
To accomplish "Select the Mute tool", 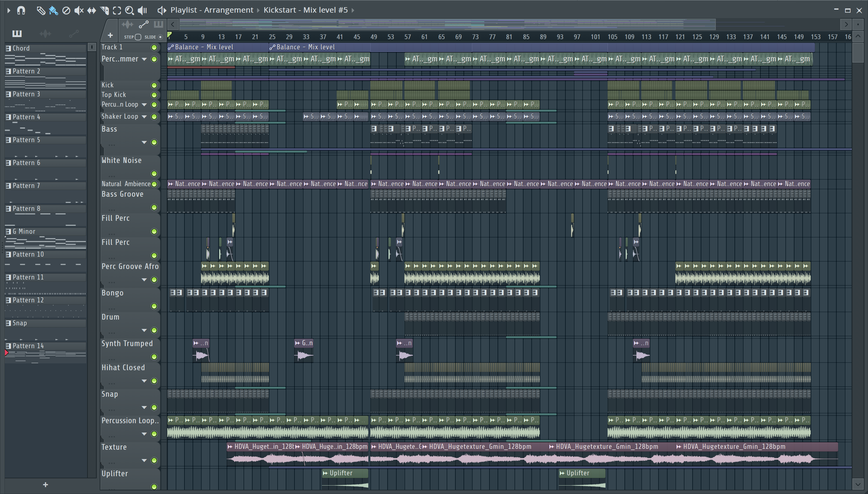I will coord(79,11).
